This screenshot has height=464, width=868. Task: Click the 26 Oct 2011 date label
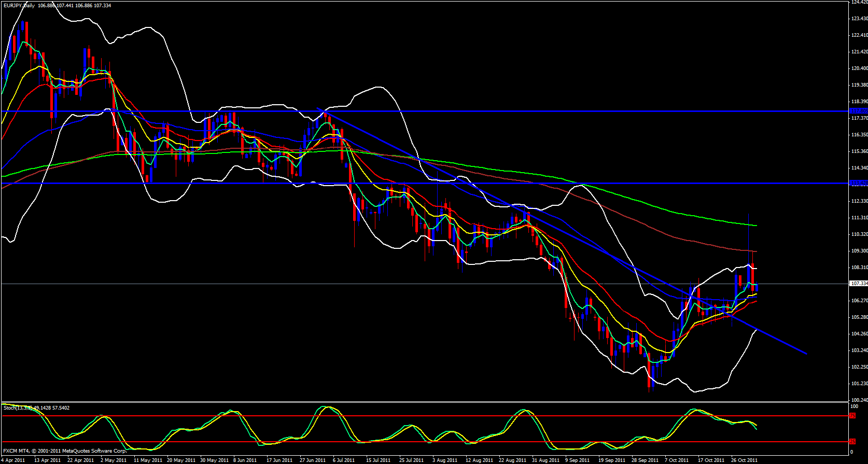click(744, 460)
